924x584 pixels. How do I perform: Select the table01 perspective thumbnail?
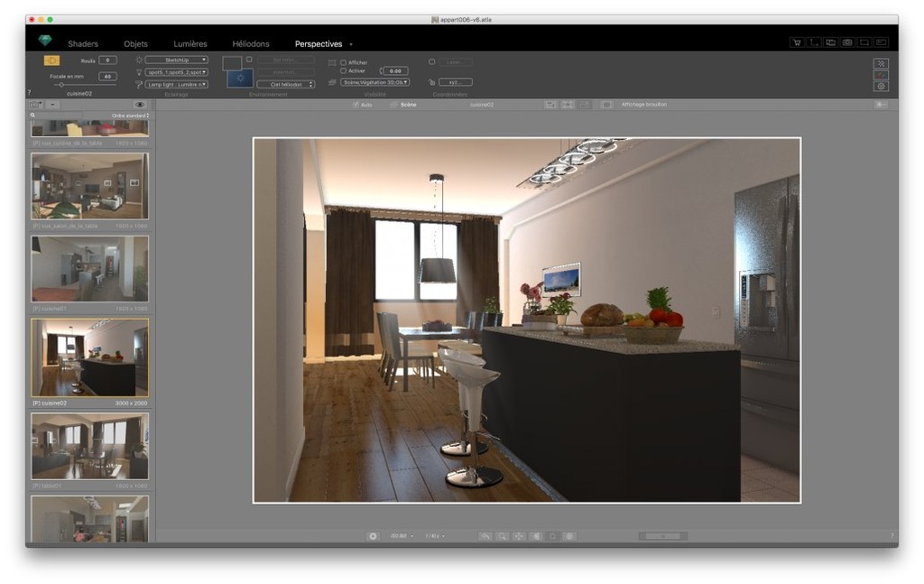pyautogui.click(x=89, y=446)
